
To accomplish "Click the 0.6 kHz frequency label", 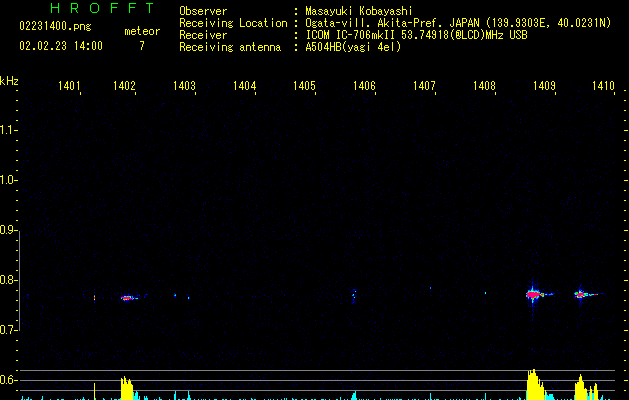I will [x=8, y=380].
